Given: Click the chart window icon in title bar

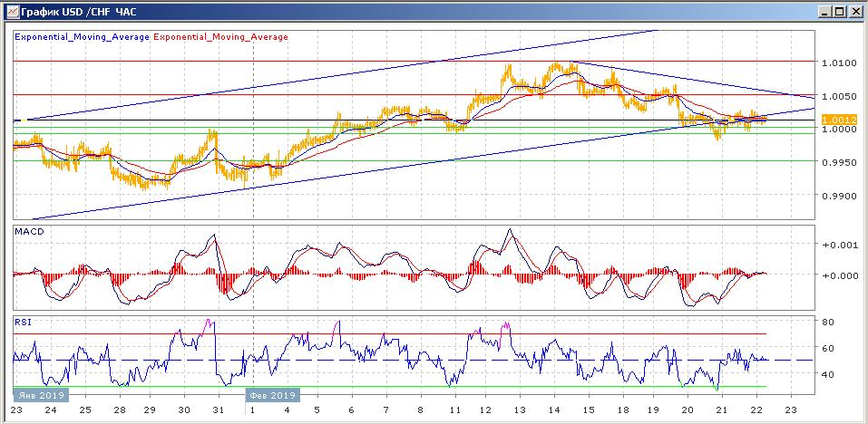Looking at the screenshot, I should (x=9, y=11).
